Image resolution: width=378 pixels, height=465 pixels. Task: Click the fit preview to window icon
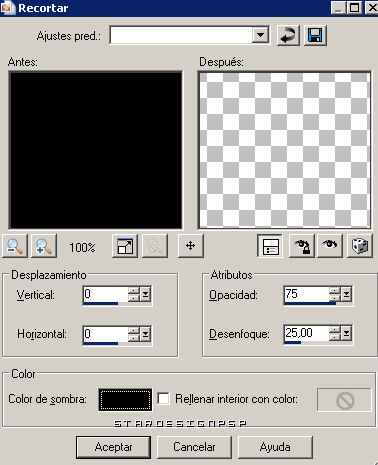(x=125, y=246)
